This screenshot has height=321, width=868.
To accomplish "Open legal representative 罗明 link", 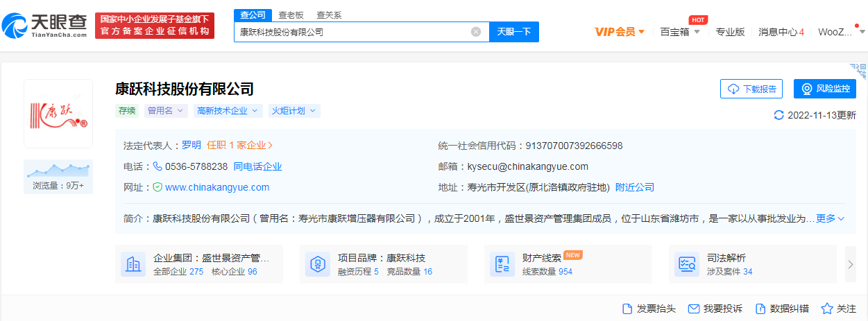I will pyautogui.click(x=192, y=146).
